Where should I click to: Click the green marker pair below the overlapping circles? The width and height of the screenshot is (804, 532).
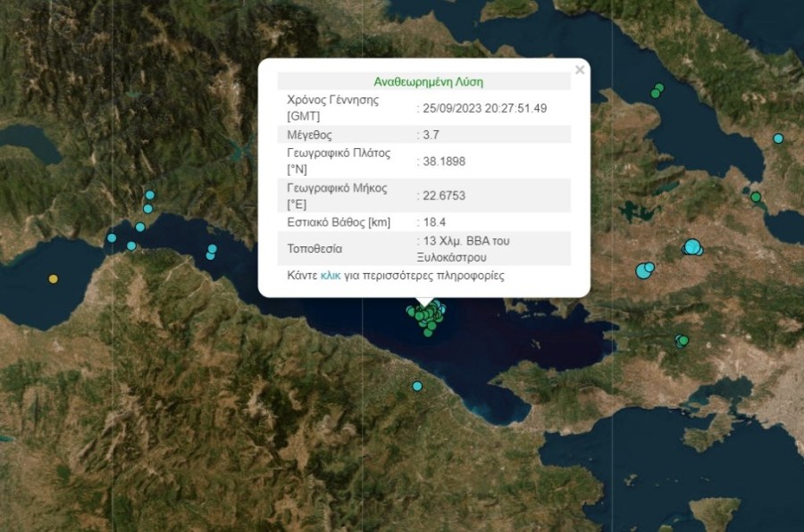(683, 338)
